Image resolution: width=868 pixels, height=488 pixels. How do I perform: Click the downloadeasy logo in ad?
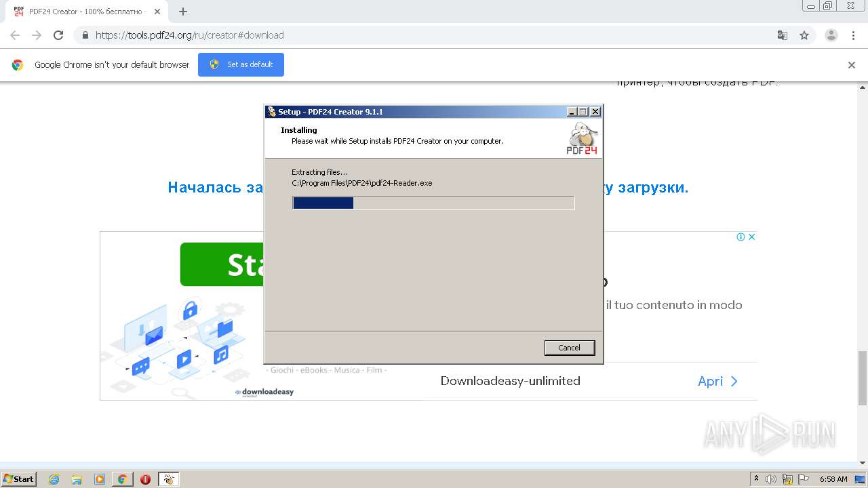tap(264, 392)
